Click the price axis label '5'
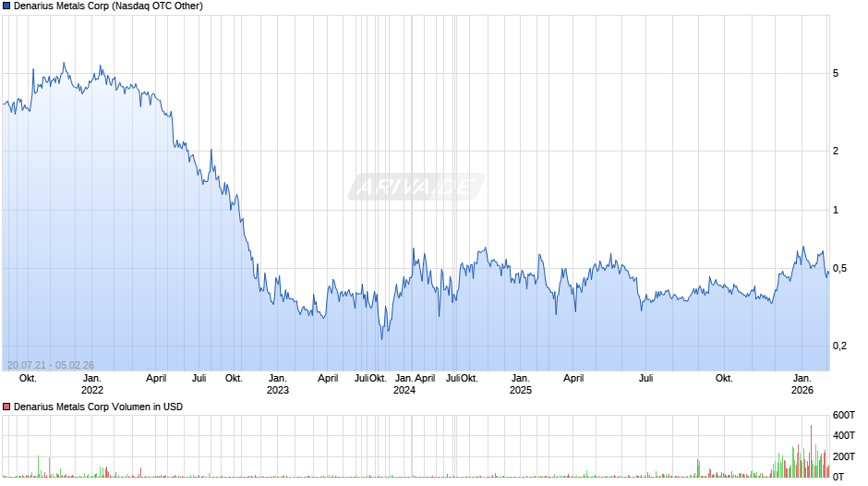The image size is (868, 486). click(836, 73)
